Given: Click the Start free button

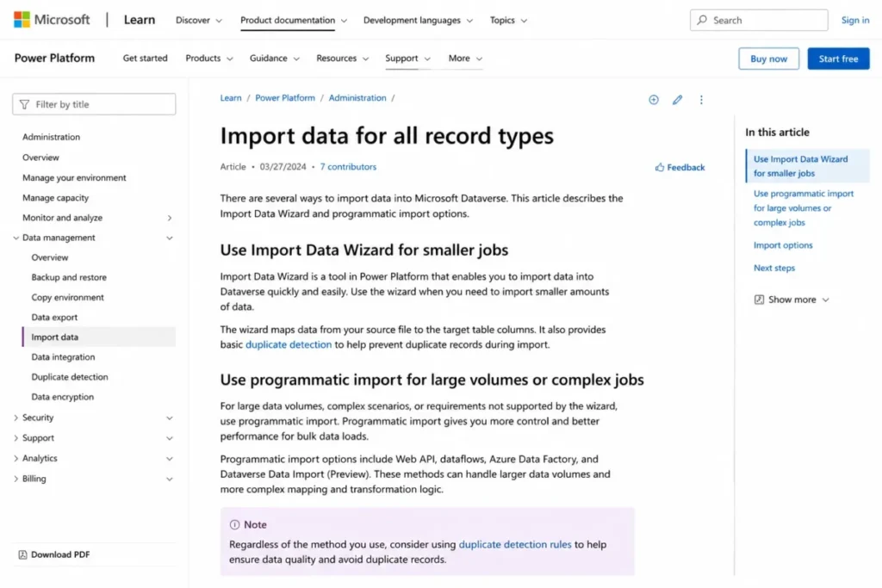Looking at the screenshot, I should (838, 59).
